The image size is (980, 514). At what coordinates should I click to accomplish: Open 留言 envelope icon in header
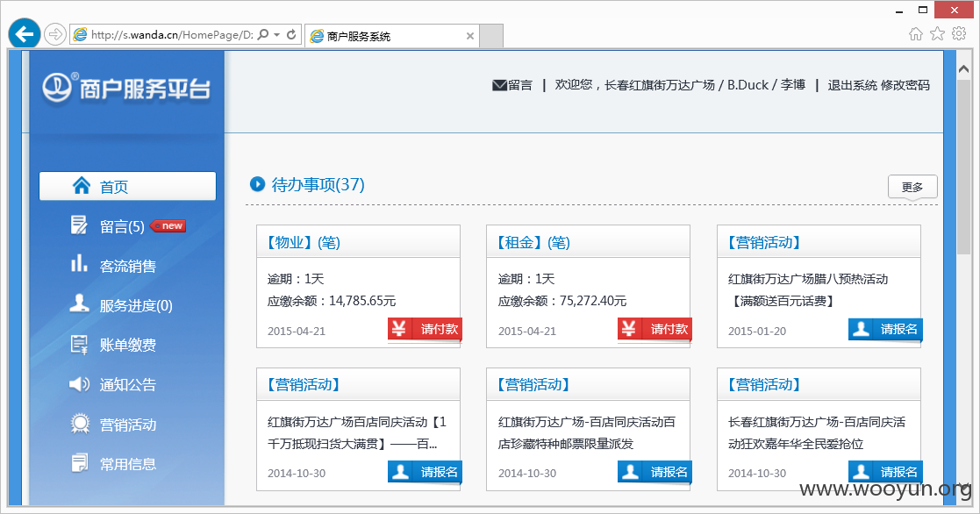pos(499,85)
